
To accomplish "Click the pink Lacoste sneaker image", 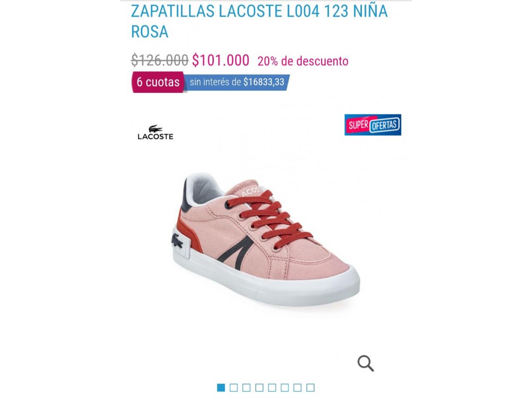I will coord(266,240).
